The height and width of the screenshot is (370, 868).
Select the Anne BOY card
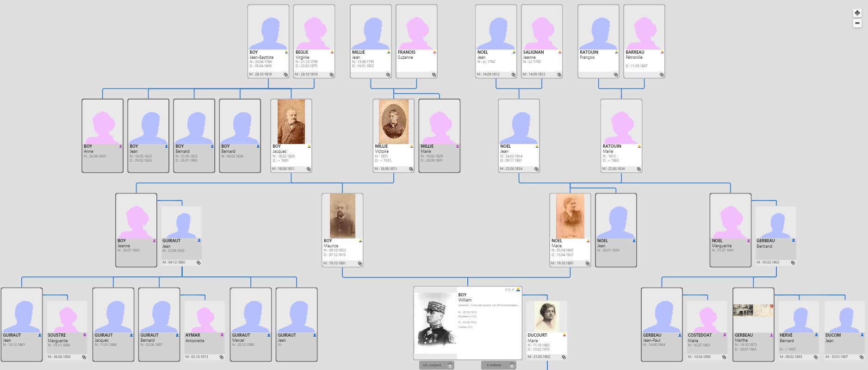102,136
